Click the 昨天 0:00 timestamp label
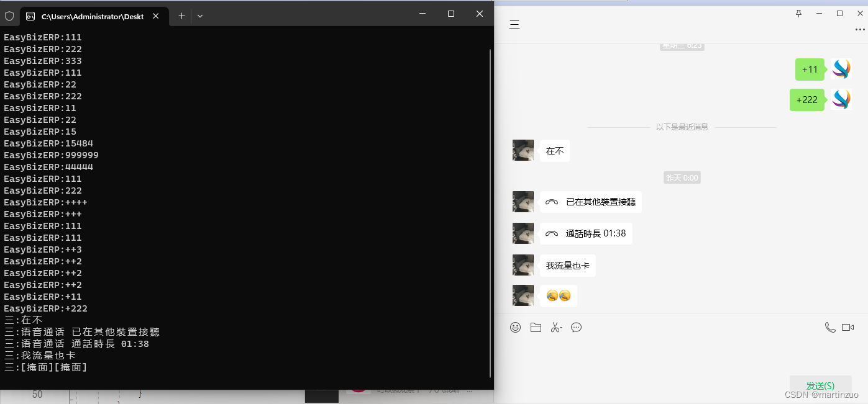 coord(682,178)
